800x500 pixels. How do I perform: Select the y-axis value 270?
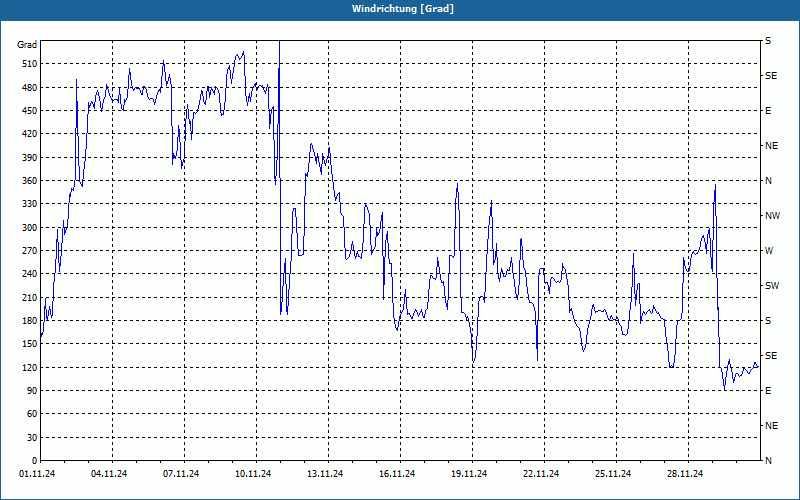point(30,251)
